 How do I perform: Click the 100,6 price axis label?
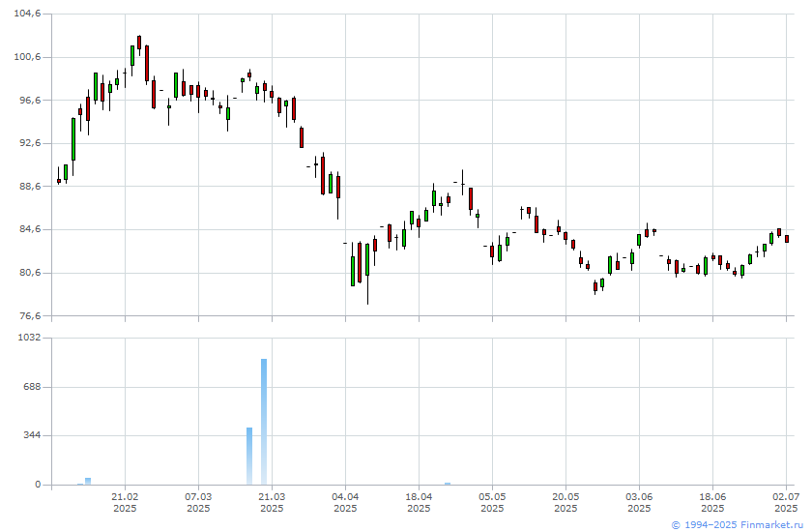tap(27, 57)
